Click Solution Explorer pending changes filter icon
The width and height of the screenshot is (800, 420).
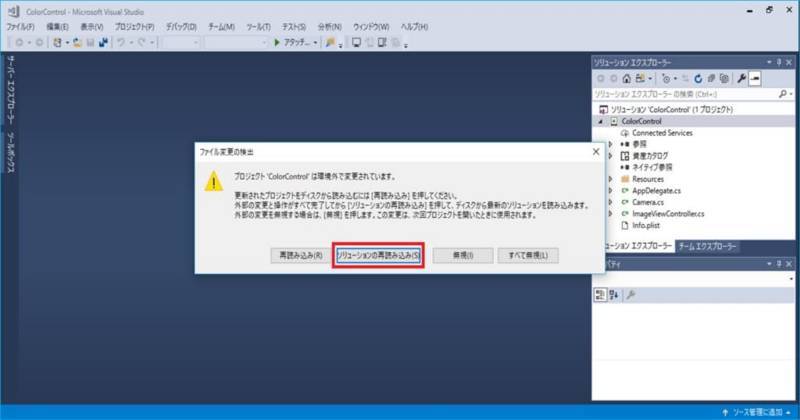click(x=666, y=79)
